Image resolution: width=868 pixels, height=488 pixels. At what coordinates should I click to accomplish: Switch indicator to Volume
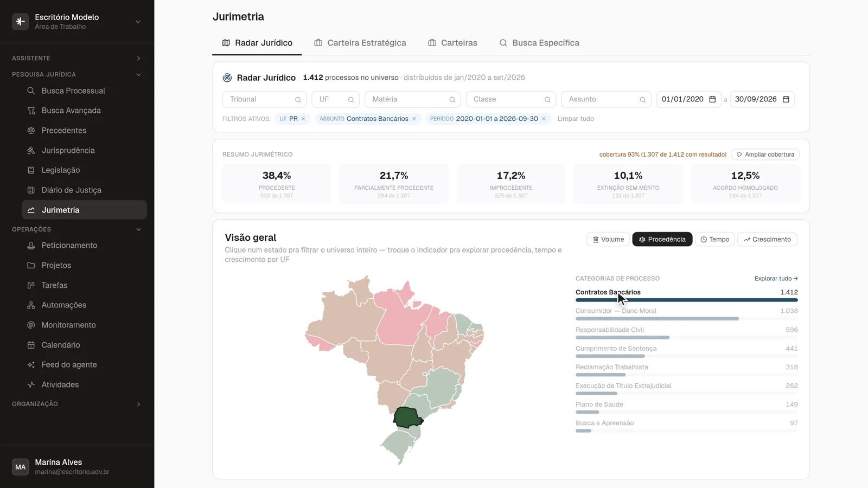608,239
